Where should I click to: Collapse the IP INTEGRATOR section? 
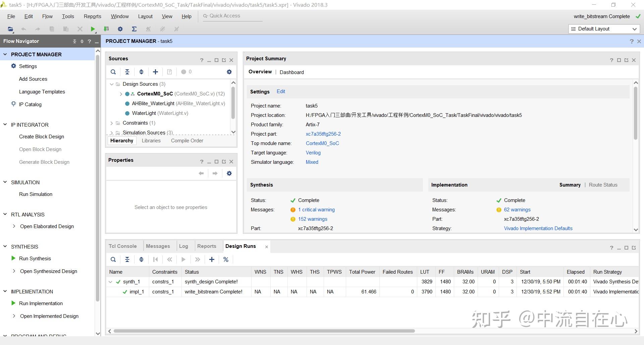coord(5,124)
